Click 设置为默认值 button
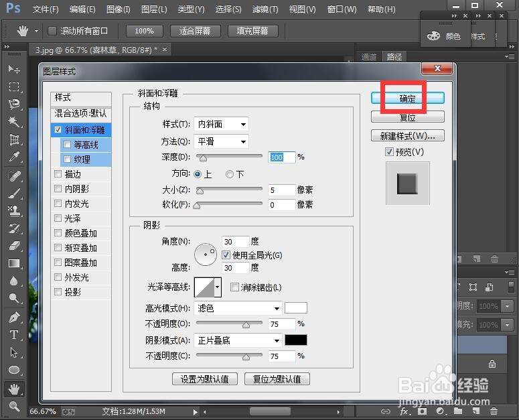Screen dimensions: 519x420 pyautogui.click(x=204, y=379)
